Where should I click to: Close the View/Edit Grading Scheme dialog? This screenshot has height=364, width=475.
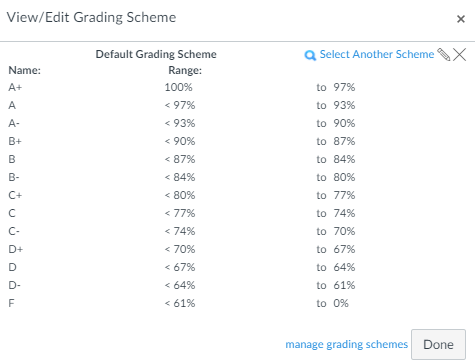[x=461, y=19]
